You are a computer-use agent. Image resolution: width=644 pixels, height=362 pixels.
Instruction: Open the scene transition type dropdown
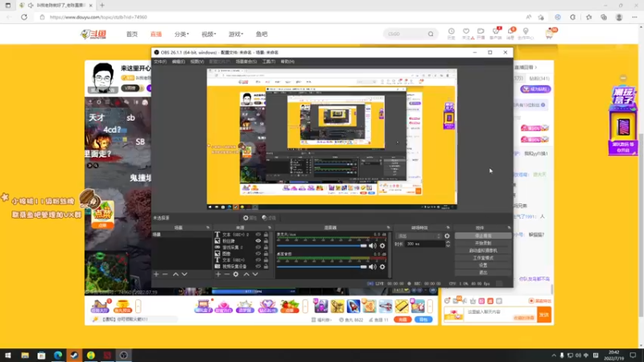pyautogui.click(x=419, y=236)
